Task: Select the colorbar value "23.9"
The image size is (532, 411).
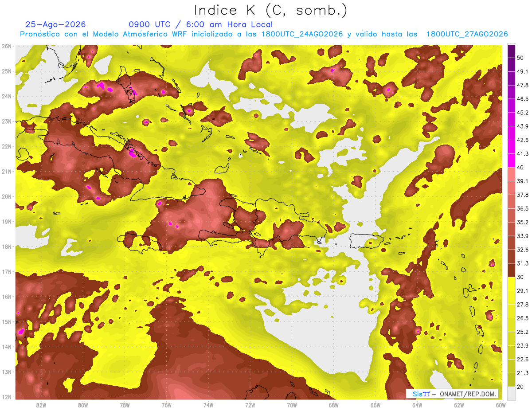Action: pos(522,346)
